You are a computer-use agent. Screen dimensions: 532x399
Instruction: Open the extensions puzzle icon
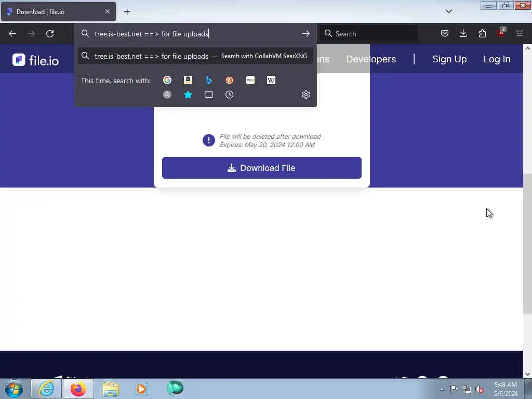(482, 34)
